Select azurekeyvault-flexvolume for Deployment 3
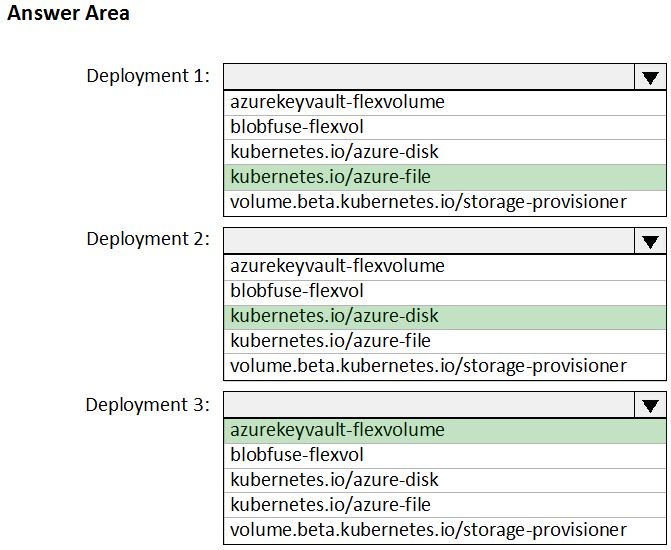The width and height of the screenshot is (671, 550). (445, 431)
